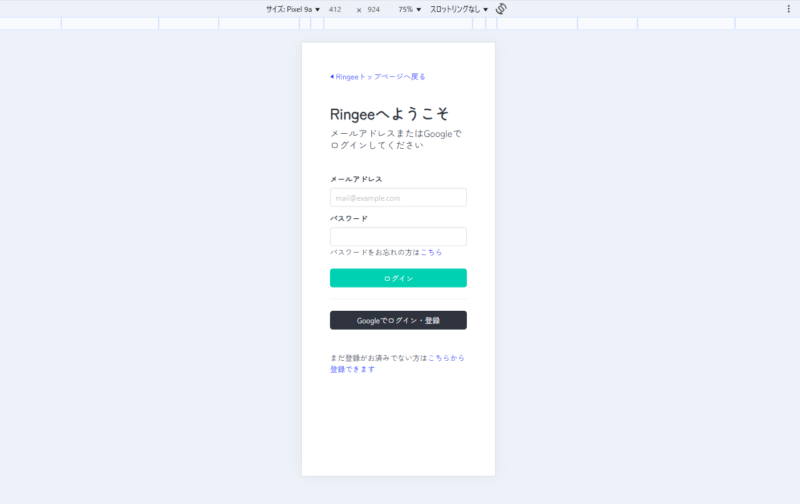Focus the パスワード password input field
800x504 pixels.
398,237
